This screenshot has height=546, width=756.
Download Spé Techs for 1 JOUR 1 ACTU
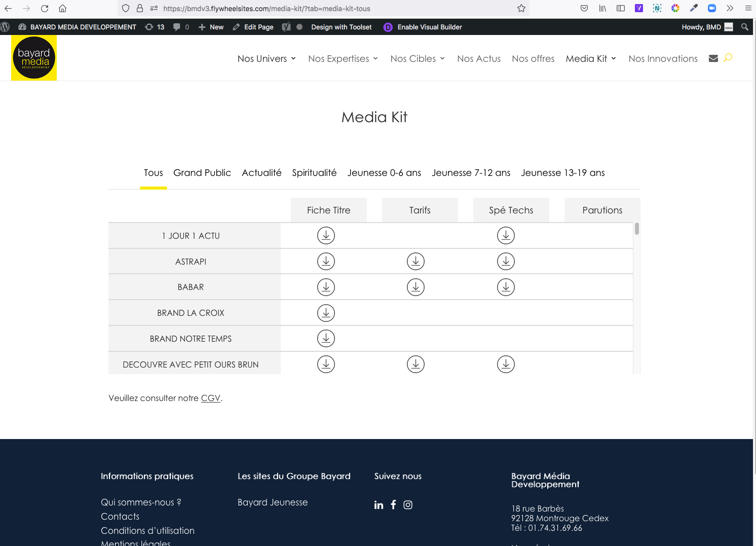[506, 235]
